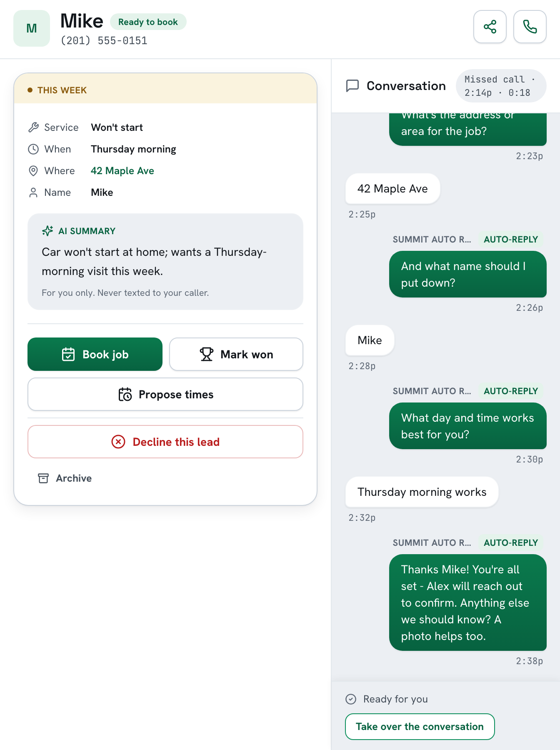
Task: Click the AI Summary sparkle icon
Action: click(47, 231)
